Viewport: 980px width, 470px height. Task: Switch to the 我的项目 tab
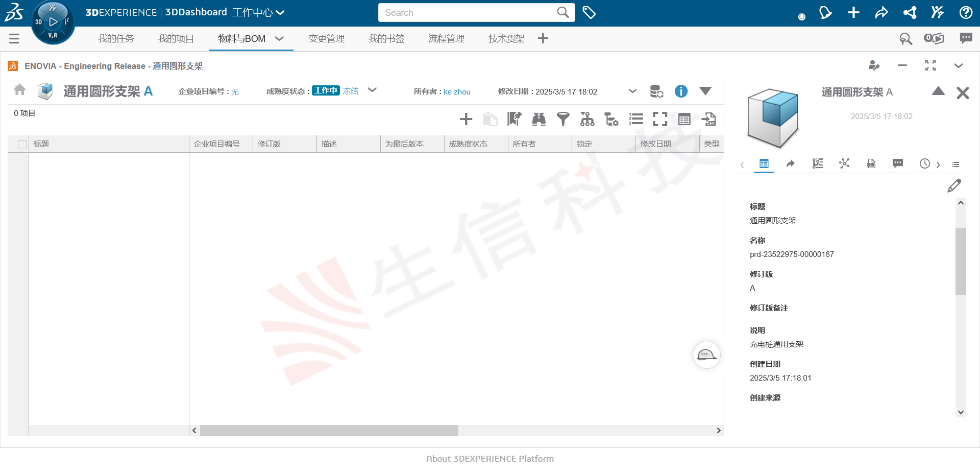coord(176,38)
